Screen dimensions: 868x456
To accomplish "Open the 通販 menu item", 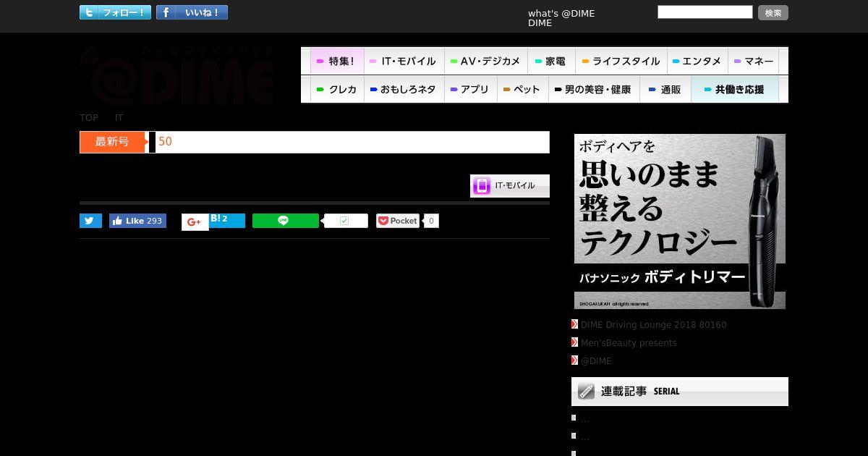I will pos(665,89).
